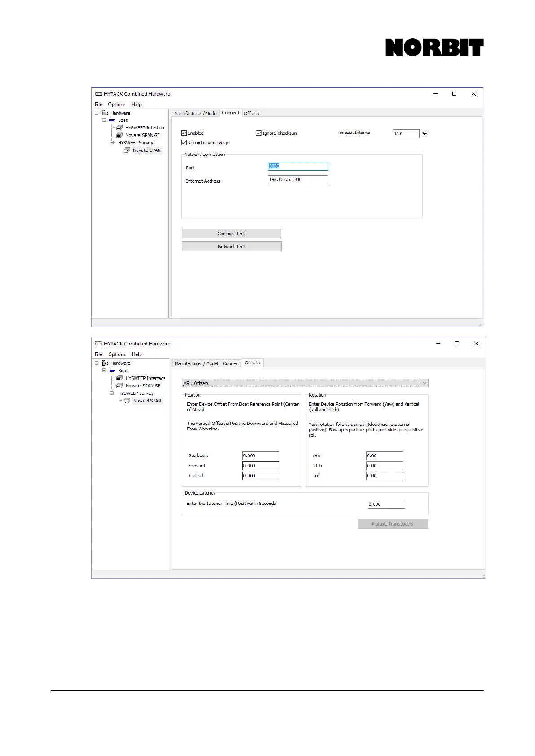The image size is (535, 756).
Task: Click HYSWEEP Interface device icon in upper window
Action: [x=119, y=128]
